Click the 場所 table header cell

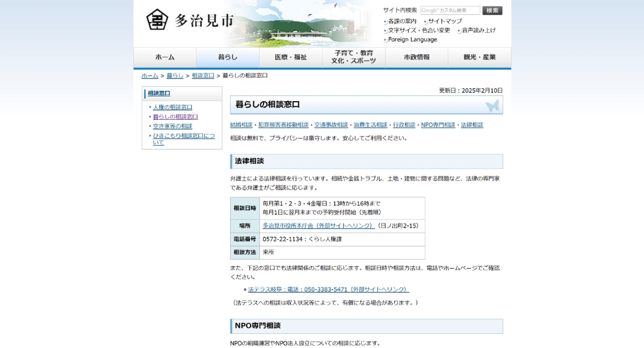point(245,226)
